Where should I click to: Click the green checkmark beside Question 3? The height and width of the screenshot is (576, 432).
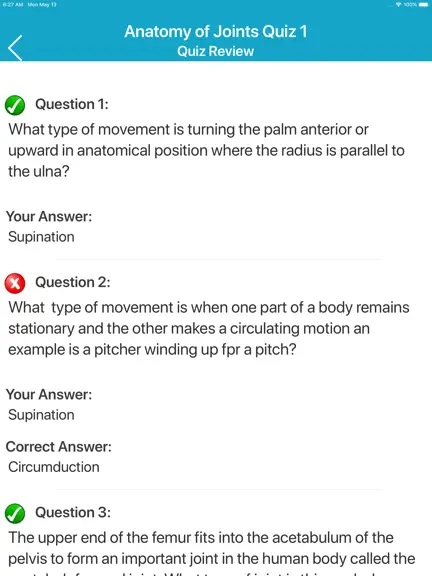point(15,513)
